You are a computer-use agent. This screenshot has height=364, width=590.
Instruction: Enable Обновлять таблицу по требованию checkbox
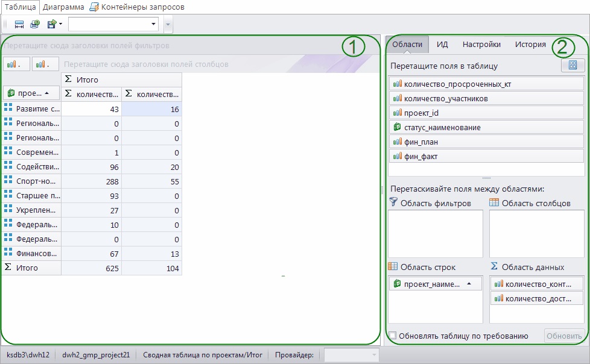(393, 336)
